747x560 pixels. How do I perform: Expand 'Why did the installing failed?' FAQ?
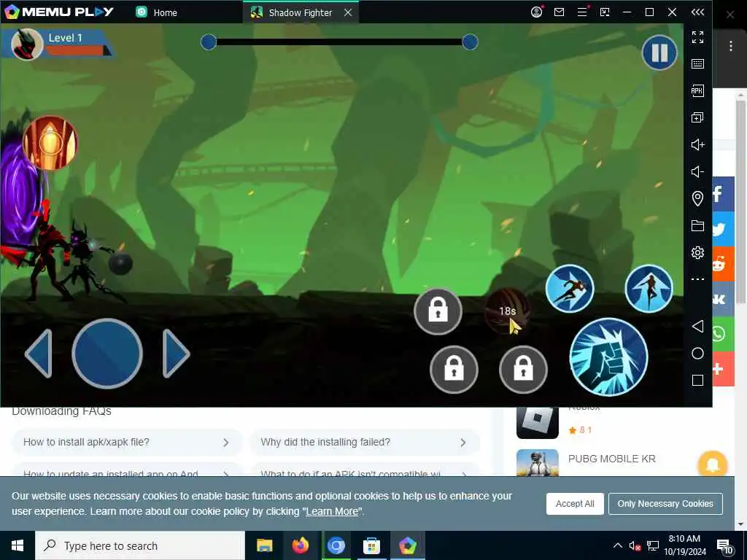coord(365,443)
